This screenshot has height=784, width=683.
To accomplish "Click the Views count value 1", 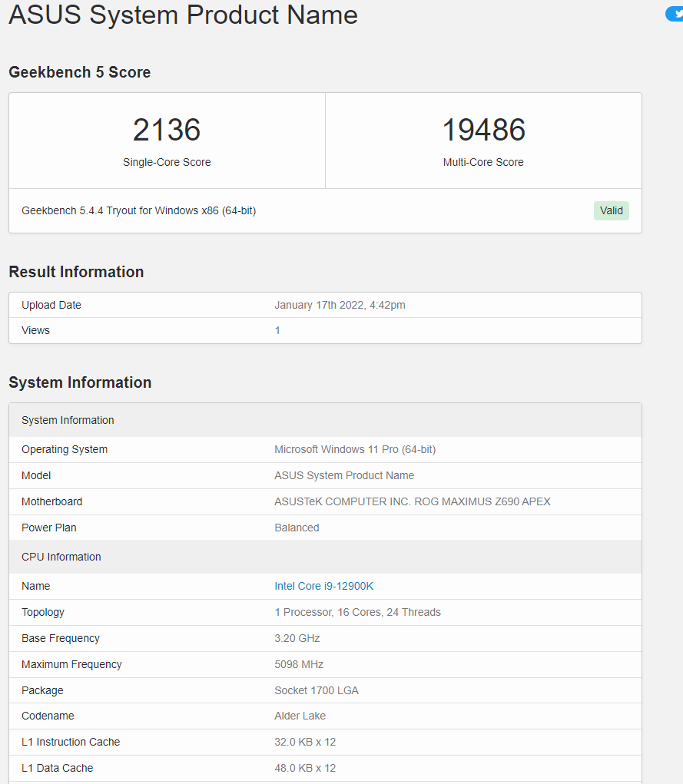I will coord(277,330).
